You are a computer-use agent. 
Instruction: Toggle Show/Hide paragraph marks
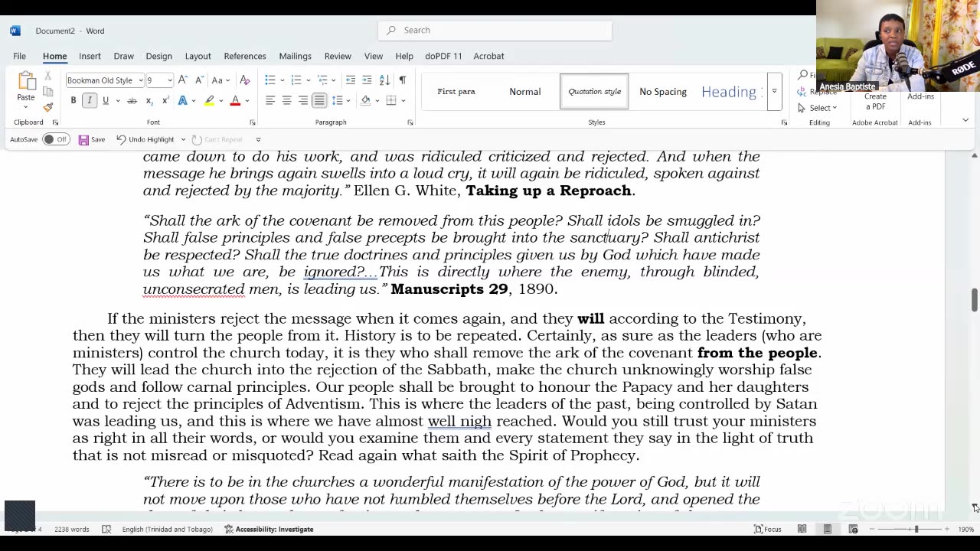pos(403,80)
